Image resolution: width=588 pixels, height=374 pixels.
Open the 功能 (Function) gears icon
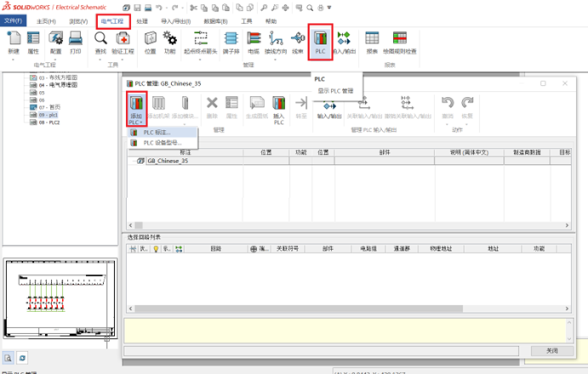(x=170, y=39)
